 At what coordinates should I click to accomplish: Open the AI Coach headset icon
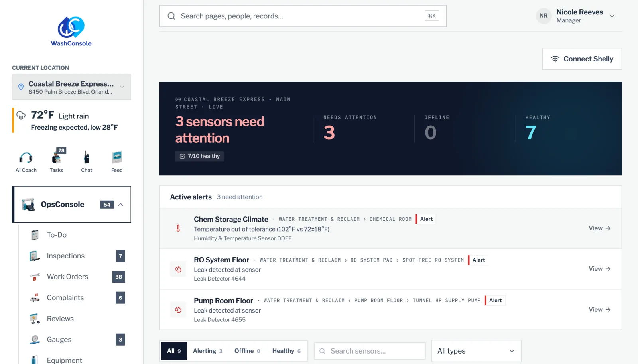(26, 158)
